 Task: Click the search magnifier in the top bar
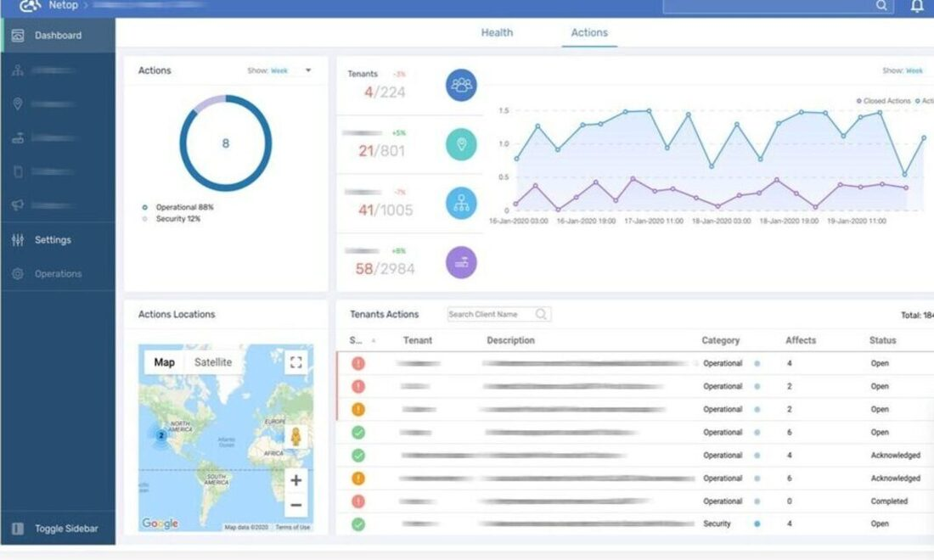(881, 6)
